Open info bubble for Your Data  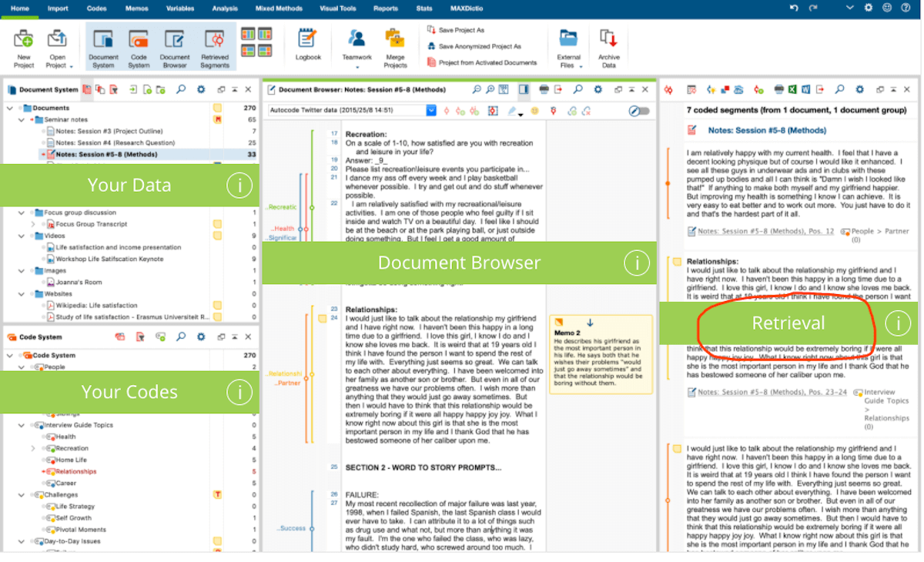click(x=239, y=185)
